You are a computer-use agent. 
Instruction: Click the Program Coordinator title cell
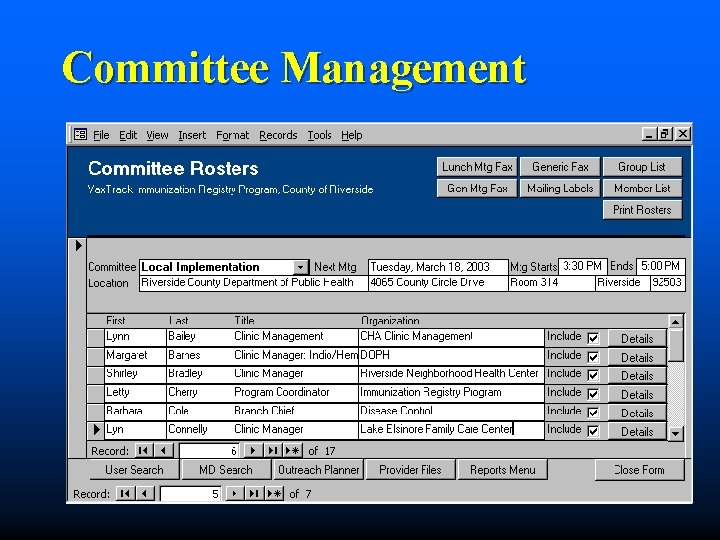295,393
